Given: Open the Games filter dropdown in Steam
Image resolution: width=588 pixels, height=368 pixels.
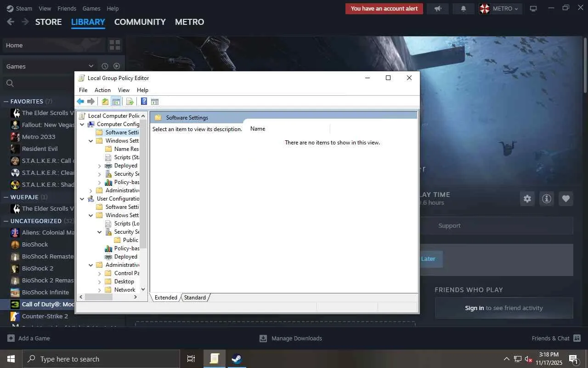Looking at the screenshot, I should (50, 66).
